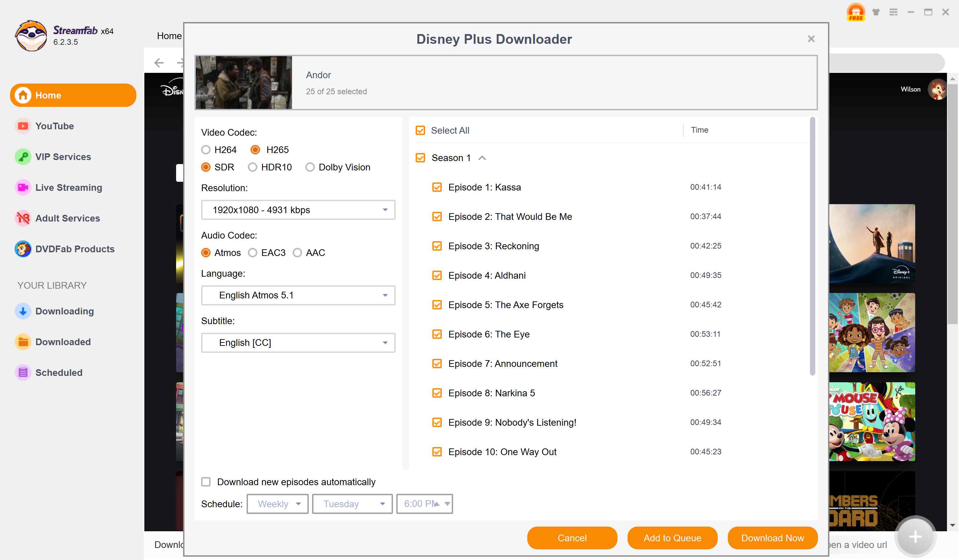Click the Downloading arrow icon
The height and width of the screenshot is (560, 959).
pyautogui.click(x=23, y=311)
